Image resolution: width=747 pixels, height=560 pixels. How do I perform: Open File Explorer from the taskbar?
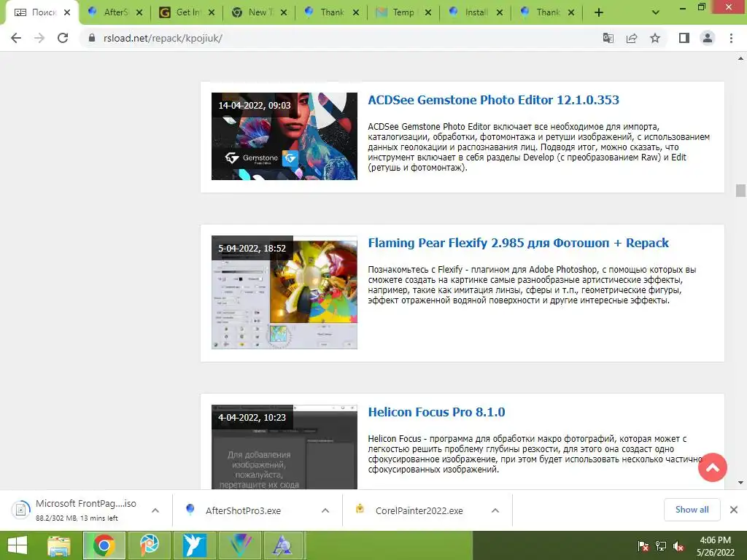coord(59,545)
